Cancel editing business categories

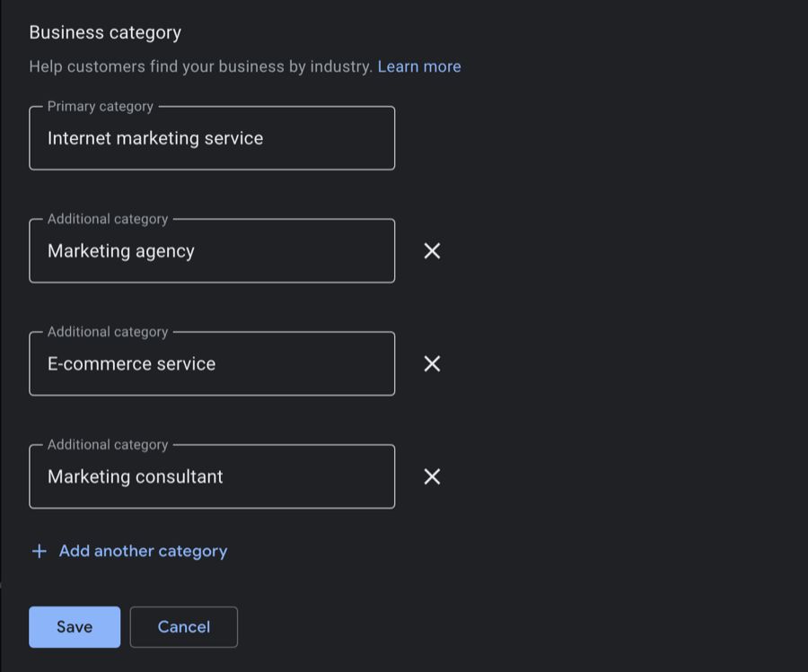pos(183,626)
